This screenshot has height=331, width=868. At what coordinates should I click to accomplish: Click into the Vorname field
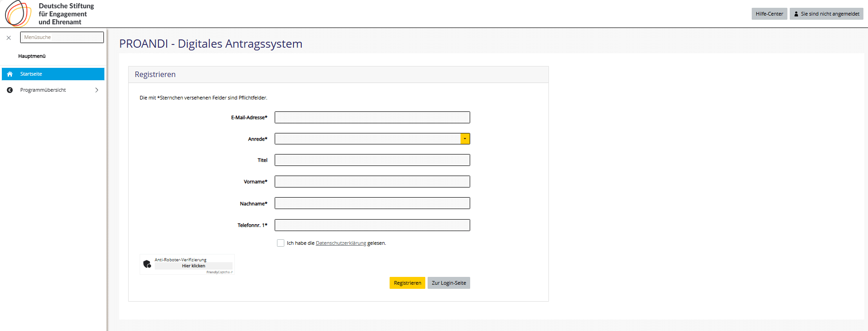point(372,182)
